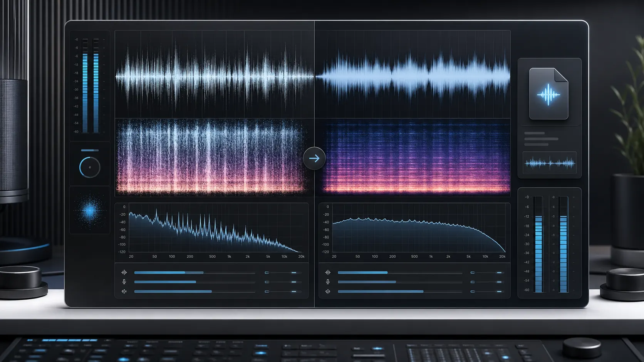Select the microphone icon in right control panel
This screenshot has width=644, height=362.
[x=328, y=282]
